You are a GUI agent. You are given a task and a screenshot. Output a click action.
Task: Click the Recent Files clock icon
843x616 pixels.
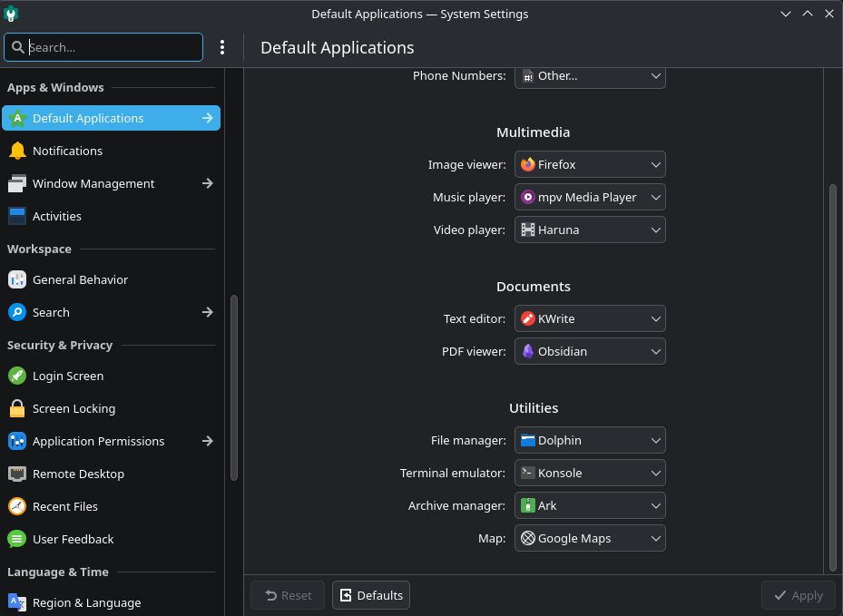(17, 506)
